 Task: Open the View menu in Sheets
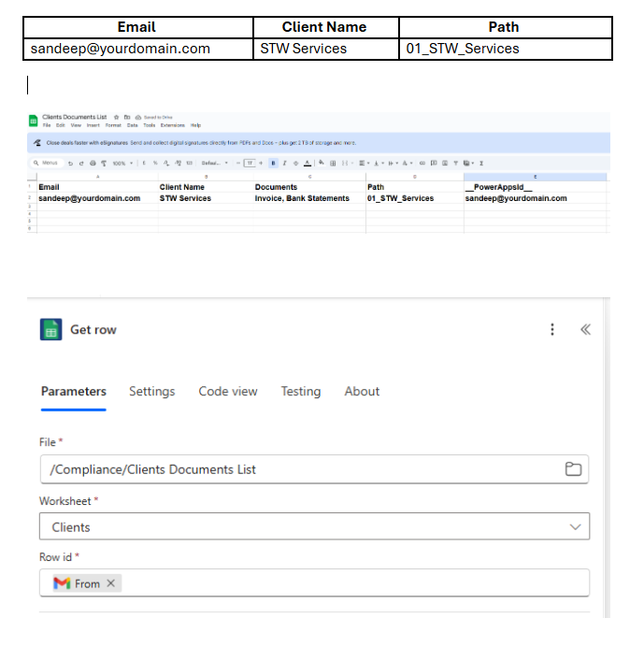(76, 125)
